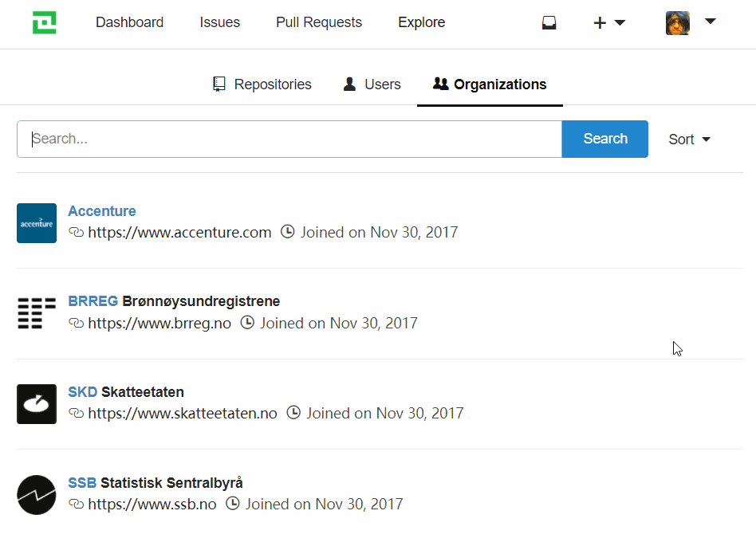
Task: Click the Skatteetaten full name text
Action: [x=143, y=392]
